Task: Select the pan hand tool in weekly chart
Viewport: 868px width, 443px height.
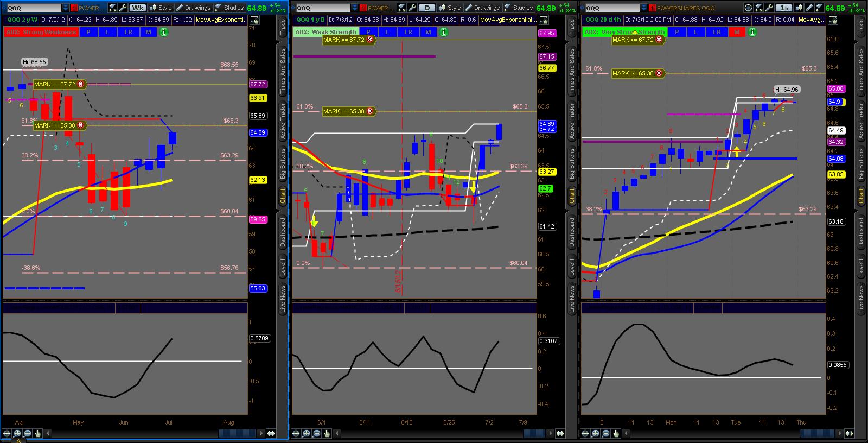Action: (38, 433)
